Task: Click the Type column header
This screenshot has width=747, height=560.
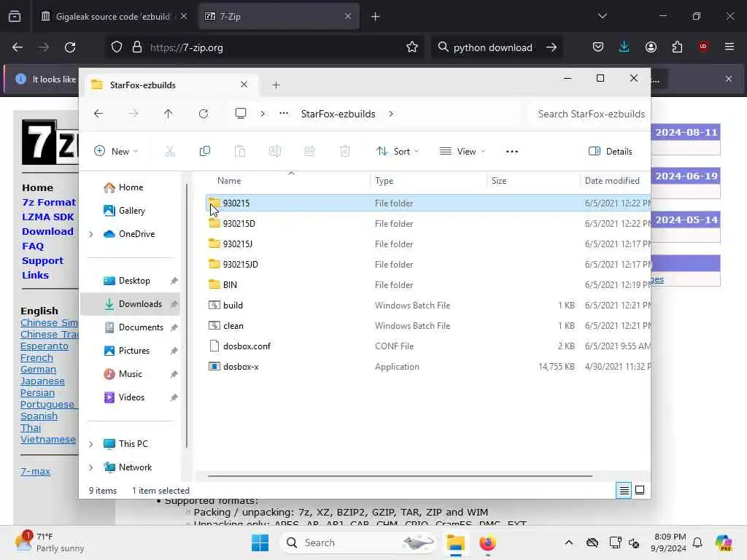Action: (x=427, y=181)
